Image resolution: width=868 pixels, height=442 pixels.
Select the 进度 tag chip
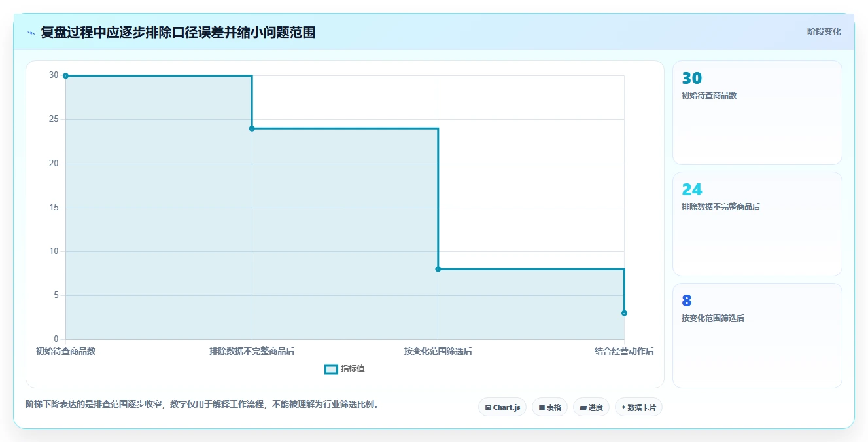coord(591,407)
